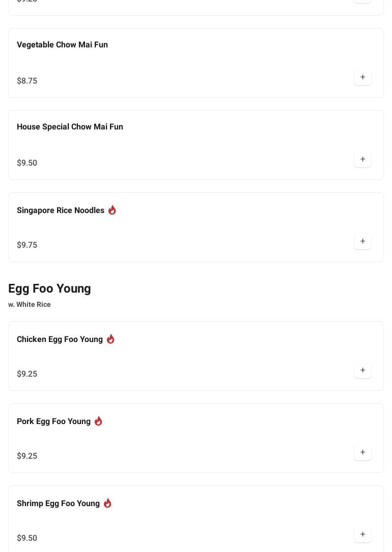Viewport: 392px width, 552px height.
Task: Add Vegetable Chow Mai Fun to order
Action: [x=362, y=77]
